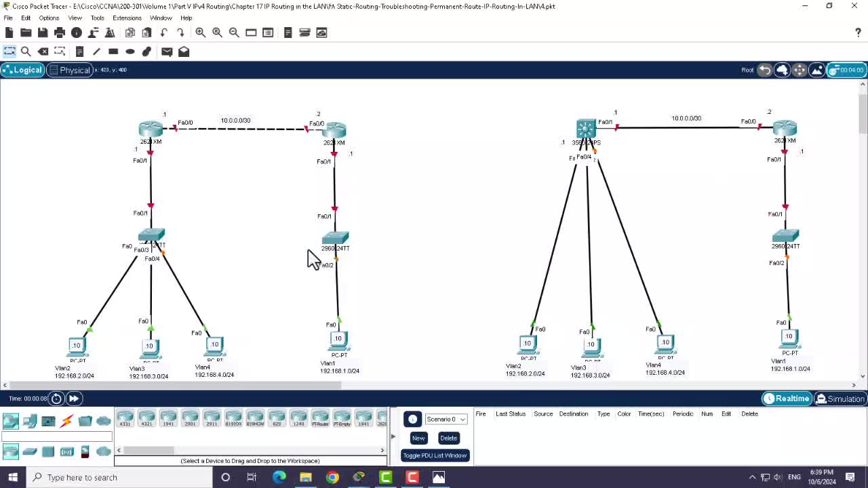Viewport: 868px width, 488px height.
Task: Select the Draw Line tool
Action: [x=96, y=52]
